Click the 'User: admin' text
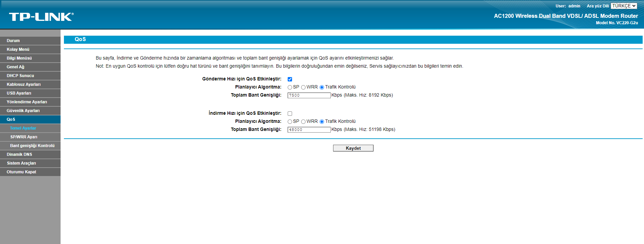This screenshot has width=644, height=244. [x=568, y=6]
